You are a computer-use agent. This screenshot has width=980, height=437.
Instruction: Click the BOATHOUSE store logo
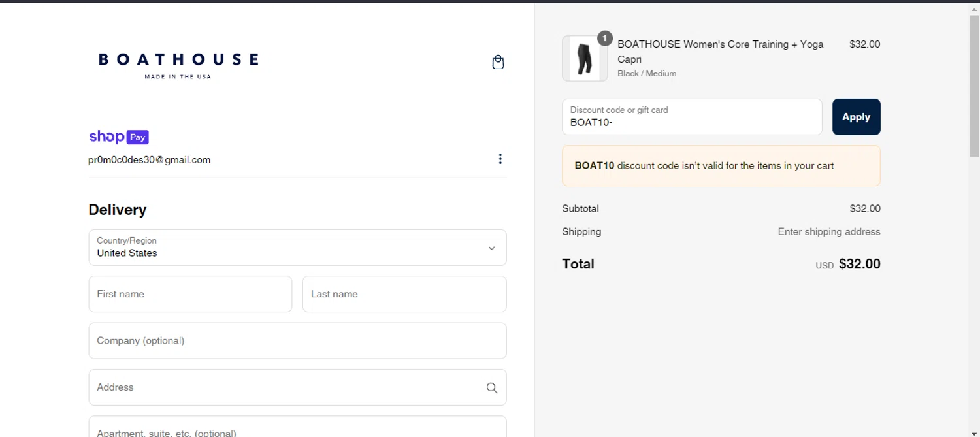(x=178, y=65)
